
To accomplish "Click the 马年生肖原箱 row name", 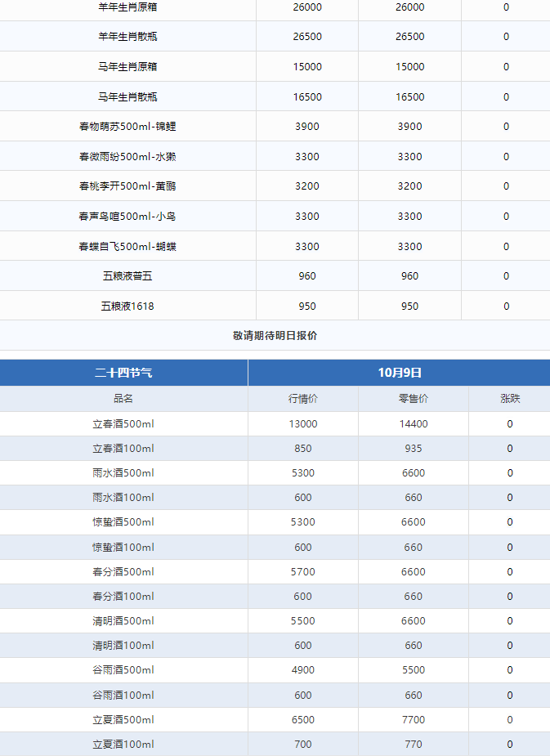I will pos(127,66).
